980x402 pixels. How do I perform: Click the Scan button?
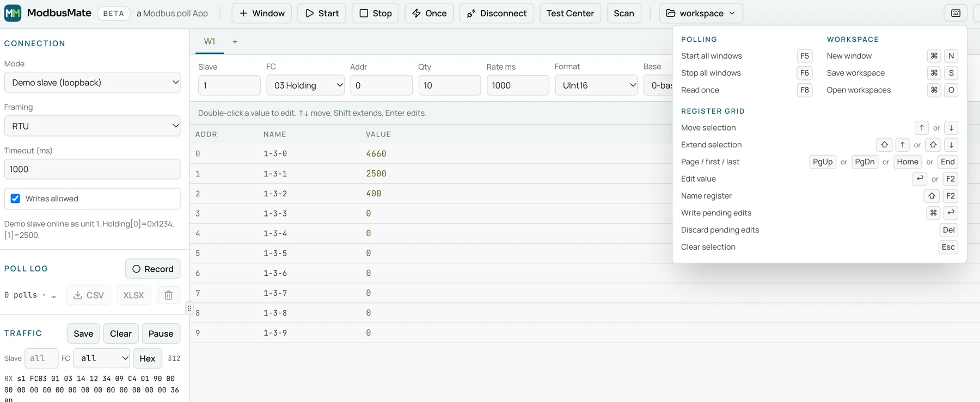pos(624,13)
